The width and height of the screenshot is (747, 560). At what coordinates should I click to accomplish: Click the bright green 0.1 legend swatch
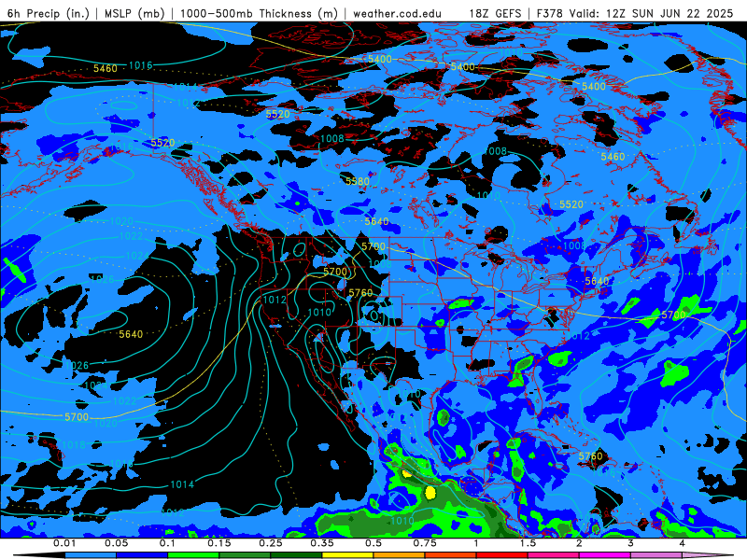click(x=193, y=555)
